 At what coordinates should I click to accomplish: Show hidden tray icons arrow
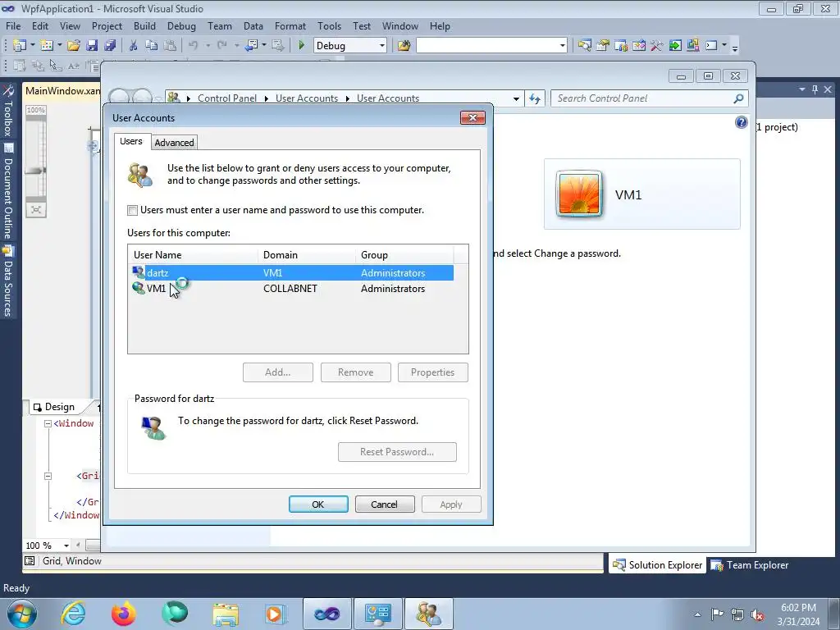697,614
